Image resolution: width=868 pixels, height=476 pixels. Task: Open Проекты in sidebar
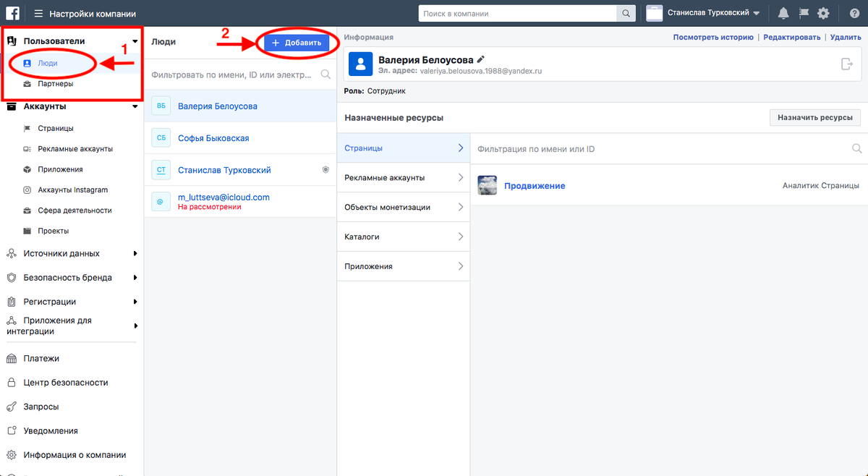click(x=53, y=231)
